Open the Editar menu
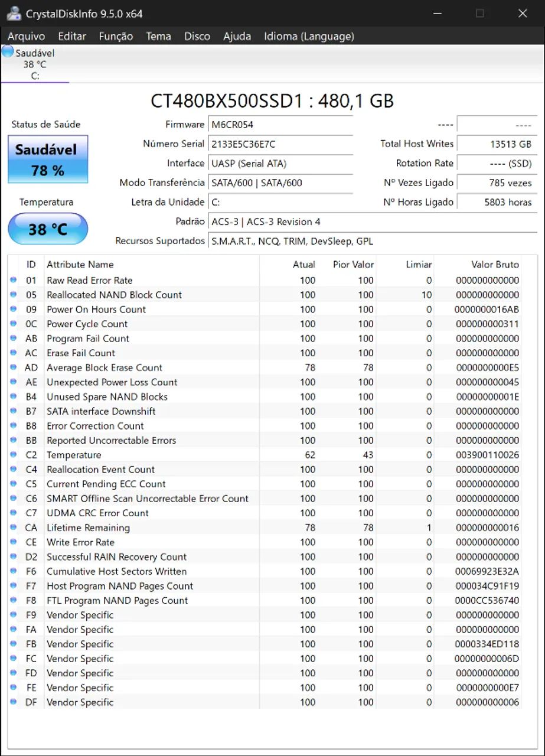545x756 pixels. [x=72, y=36]
